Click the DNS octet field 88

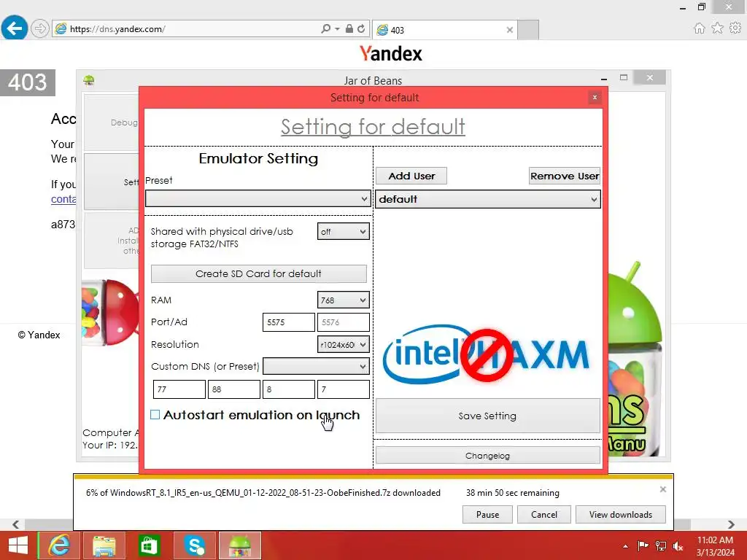[234, 389]
